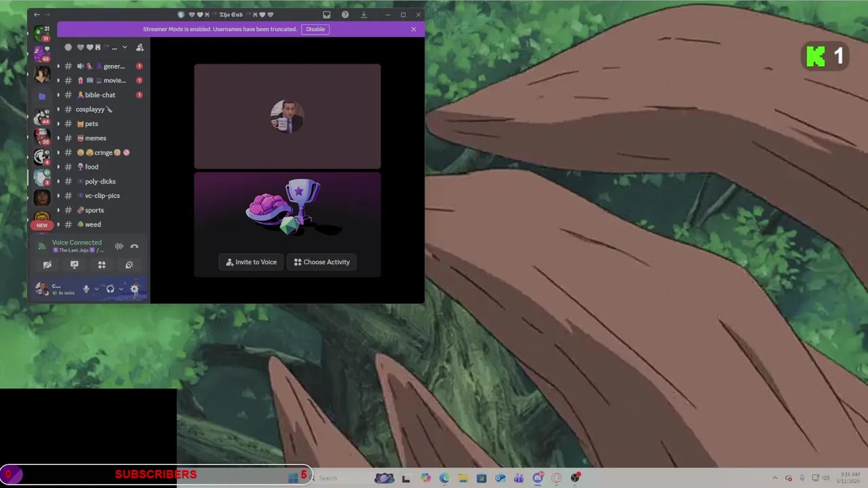The image size is (868, 488).
Task: Open microphone input options arrow
Action: [x=96, y=289]
